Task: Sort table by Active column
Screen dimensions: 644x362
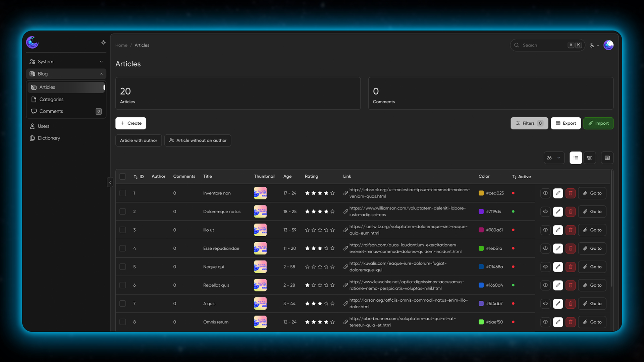Action: point(522,177)
